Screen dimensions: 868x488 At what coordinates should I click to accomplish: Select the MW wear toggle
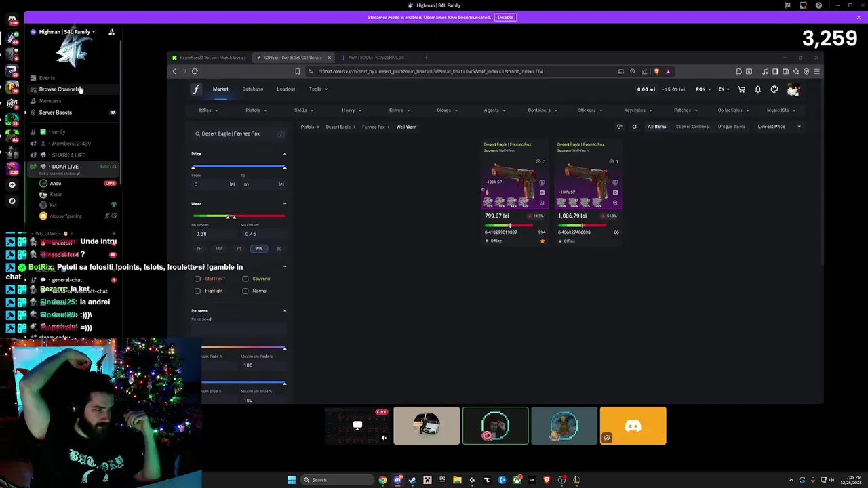point(219,249)
